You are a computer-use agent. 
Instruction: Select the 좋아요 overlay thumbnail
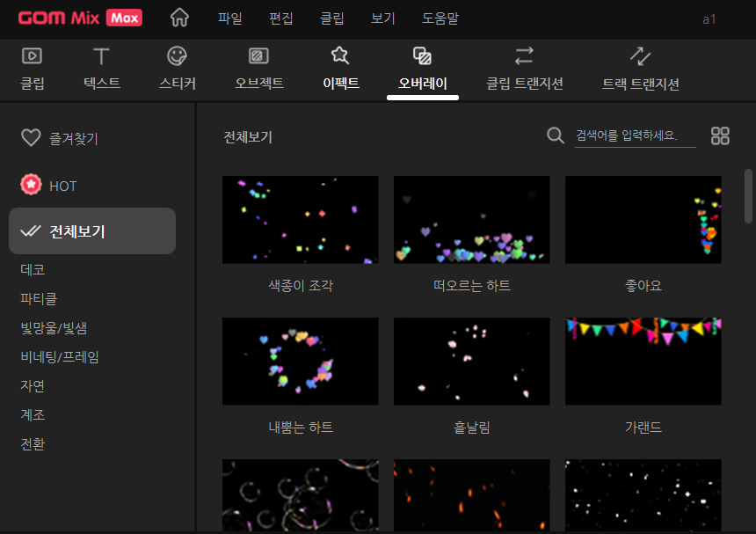[643, 219]
